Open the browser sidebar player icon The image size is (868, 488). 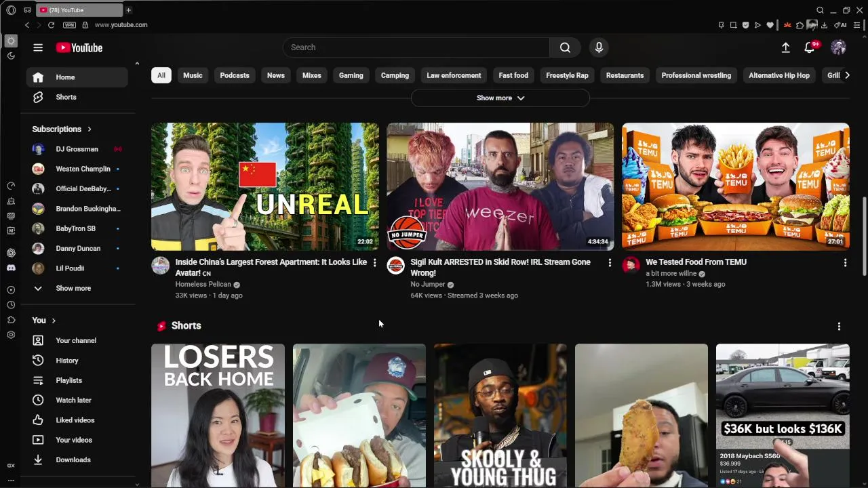click(11, 290)
